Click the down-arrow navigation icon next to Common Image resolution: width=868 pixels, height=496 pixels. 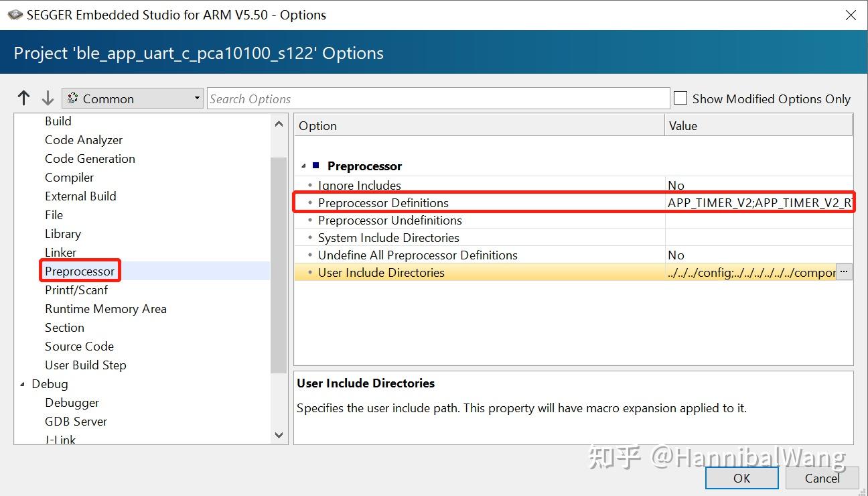(48, 97)
